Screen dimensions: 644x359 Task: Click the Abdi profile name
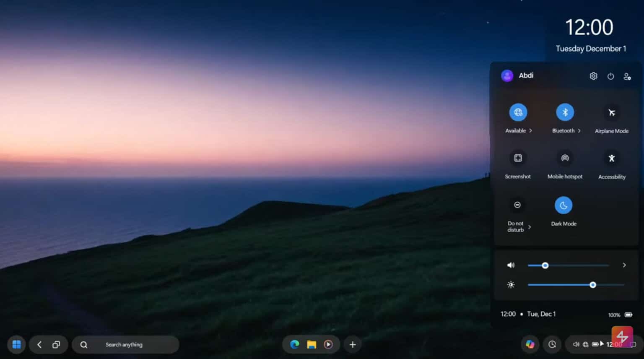click(526, 76)
